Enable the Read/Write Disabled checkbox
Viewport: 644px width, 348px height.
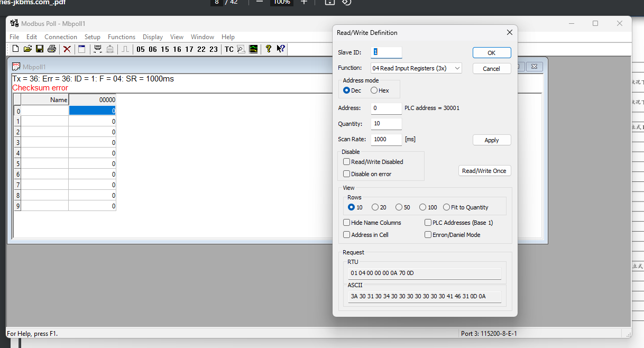coord(373,162)
